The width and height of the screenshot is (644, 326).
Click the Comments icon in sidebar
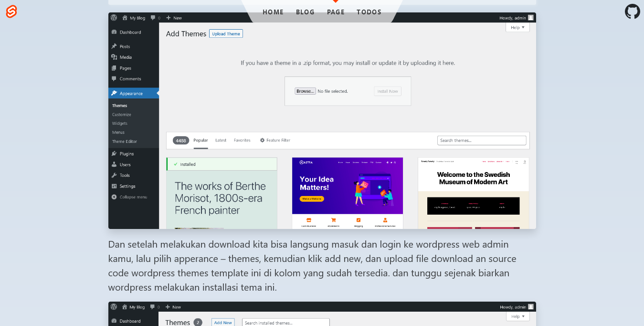(114, 78)
